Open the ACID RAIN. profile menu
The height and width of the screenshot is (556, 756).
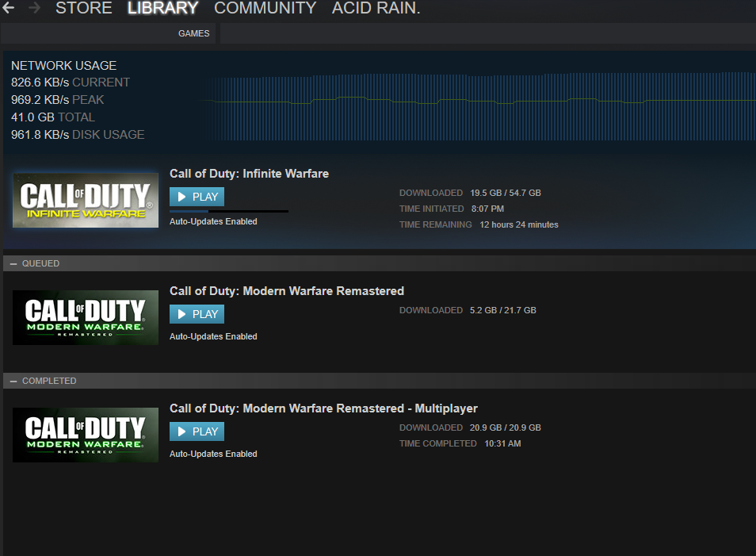coord(376,8)
